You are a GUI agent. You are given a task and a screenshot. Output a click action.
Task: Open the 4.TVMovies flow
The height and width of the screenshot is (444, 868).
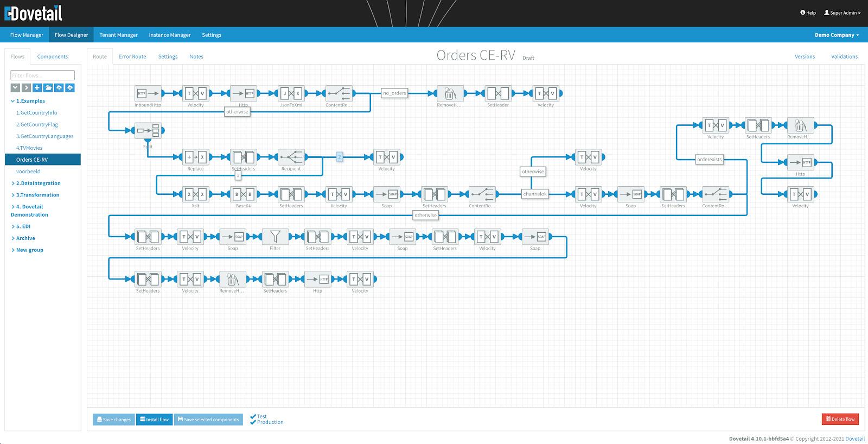29,148
